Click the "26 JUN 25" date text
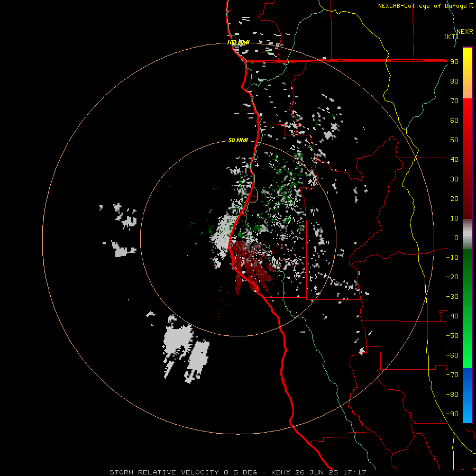This screenshot has height=476, width=476. [316, 472]
